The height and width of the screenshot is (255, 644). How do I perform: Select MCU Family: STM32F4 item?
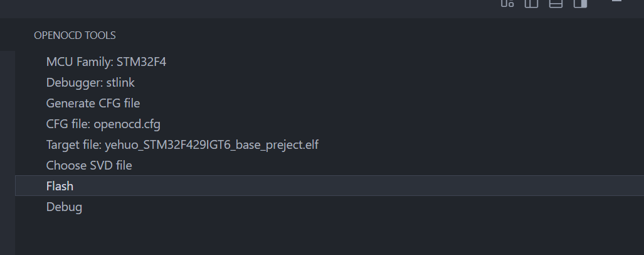(x=106, y=62)
